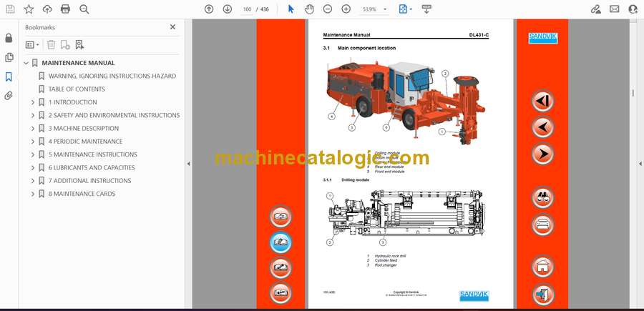Select the arrow selection tool
Screen dimensions: 644x311
291,9
